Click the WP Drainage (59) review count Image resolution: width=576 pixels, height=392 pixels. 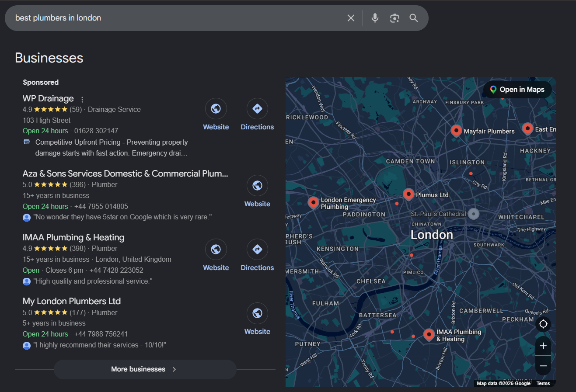pyautogui.click(x=76, y=110)
